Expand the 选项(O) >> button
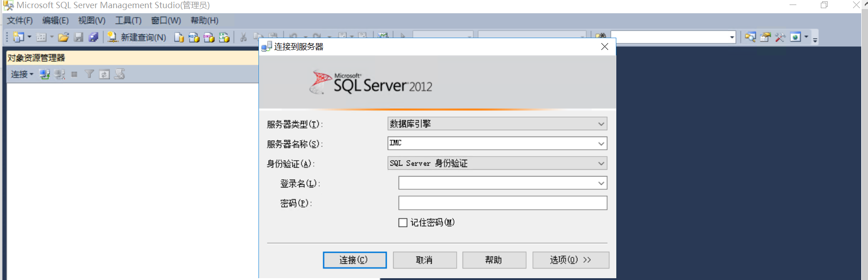The image size is (868, 280). point(571,260)
